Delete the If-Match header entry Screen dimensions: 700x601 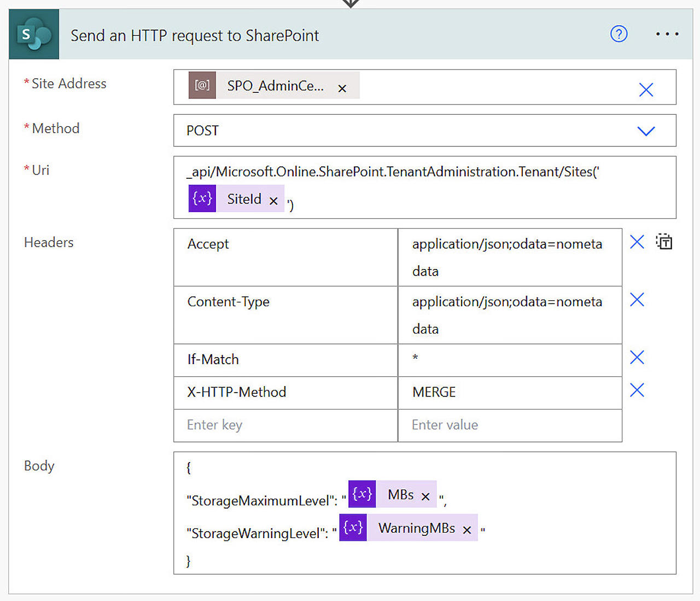tap(637, 357)
